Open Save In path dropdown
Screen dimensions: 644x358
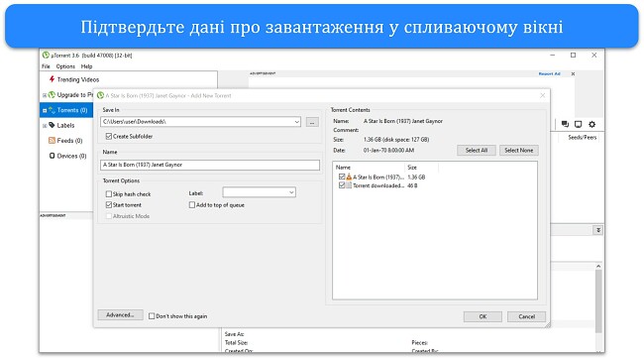click(296, 122)
